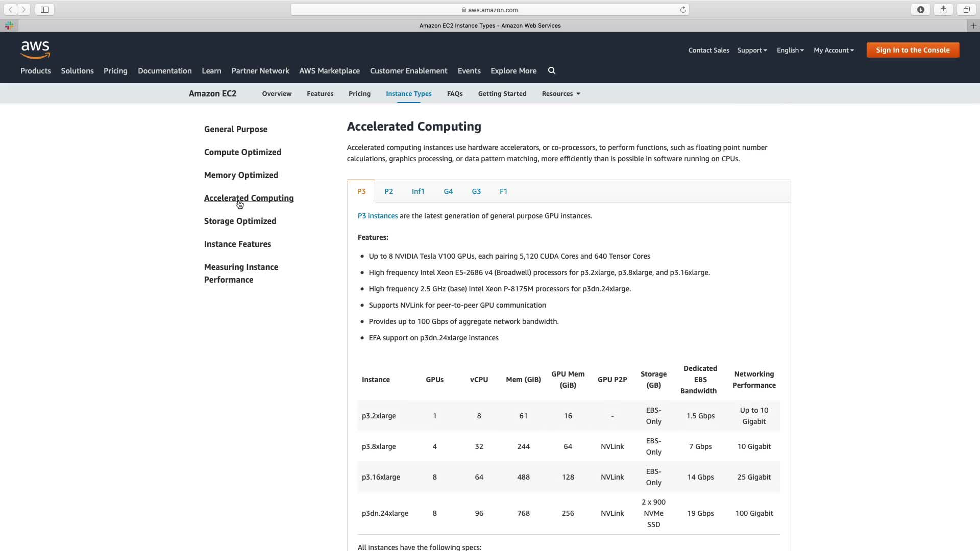
Task: Show all tabs overview icon
Action: tap(966, 10)
